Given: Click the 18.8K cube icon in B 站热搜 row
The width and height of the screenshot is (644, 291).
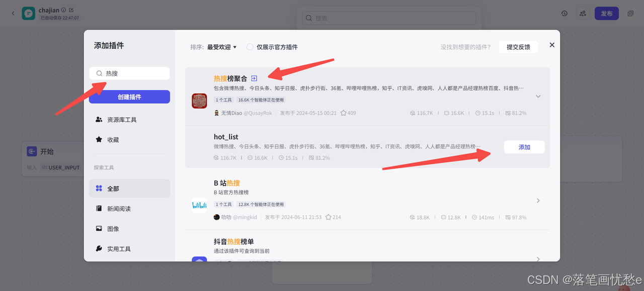Looking at the screenshot, I should (412, 218).
